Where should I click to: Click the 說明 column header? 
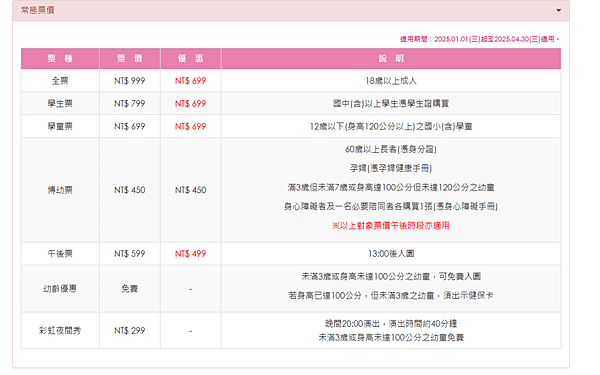[391, 59]
